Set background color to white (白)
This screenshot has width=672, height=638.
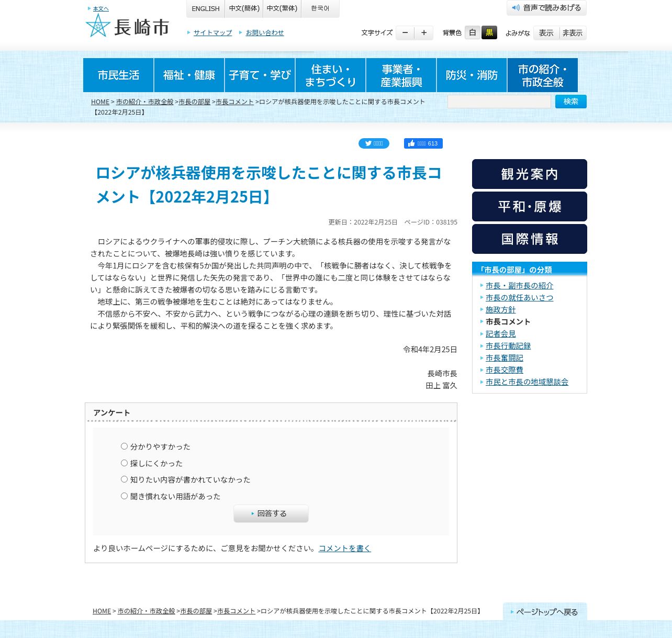[x=473, y=32]
